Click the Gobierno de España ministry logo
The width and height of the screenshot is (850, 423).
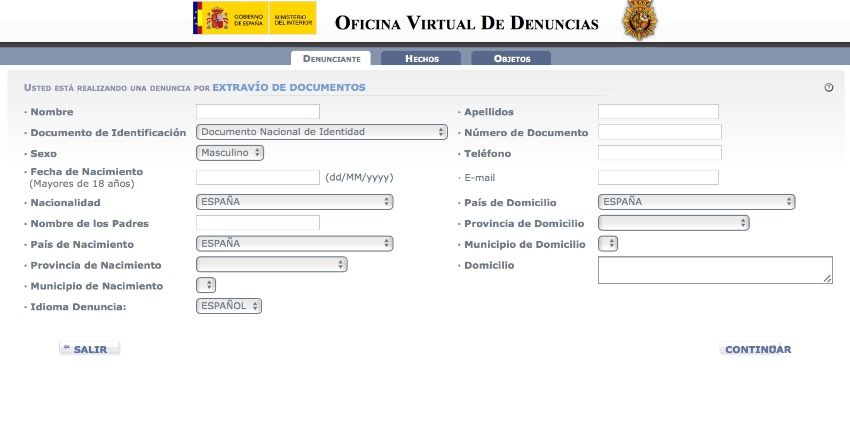254,18
